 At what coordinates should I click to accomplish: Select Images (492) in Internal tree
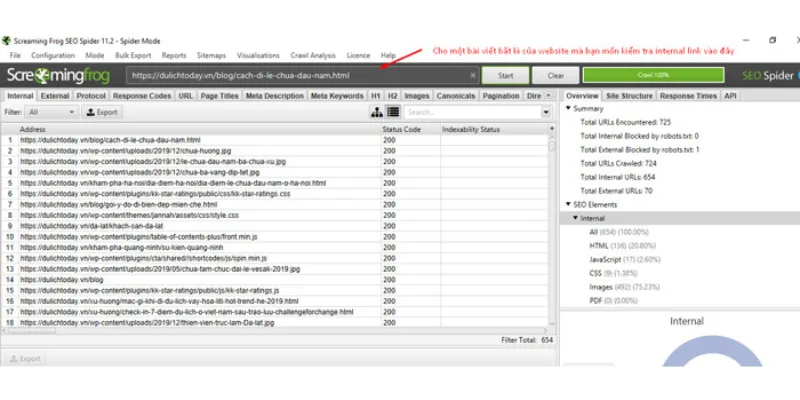coord(624,287)
